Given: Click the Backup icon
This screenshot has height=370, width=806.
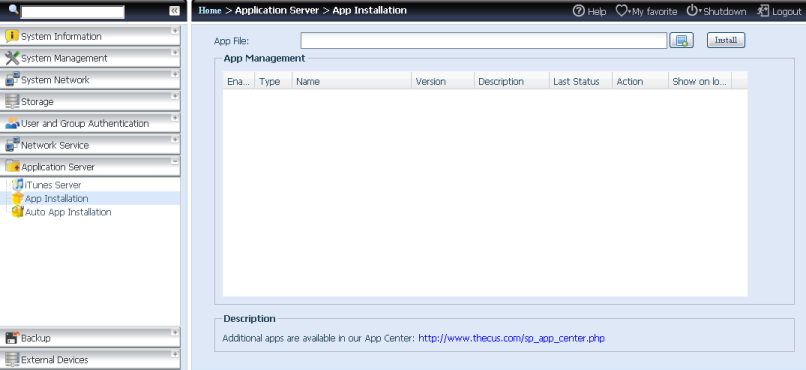Looking at the screenshot, I should pyautogui.click(x=12, y=338).
